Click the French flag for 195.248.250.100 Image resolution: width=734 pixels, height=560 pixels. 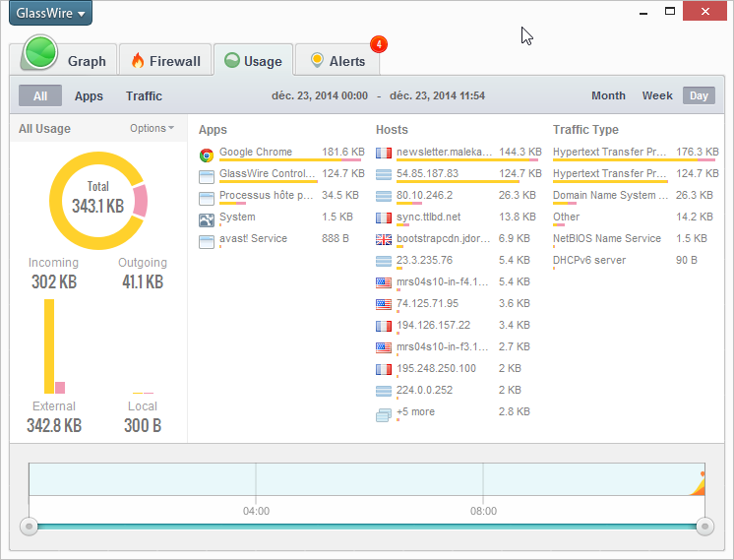click(384, 369)
